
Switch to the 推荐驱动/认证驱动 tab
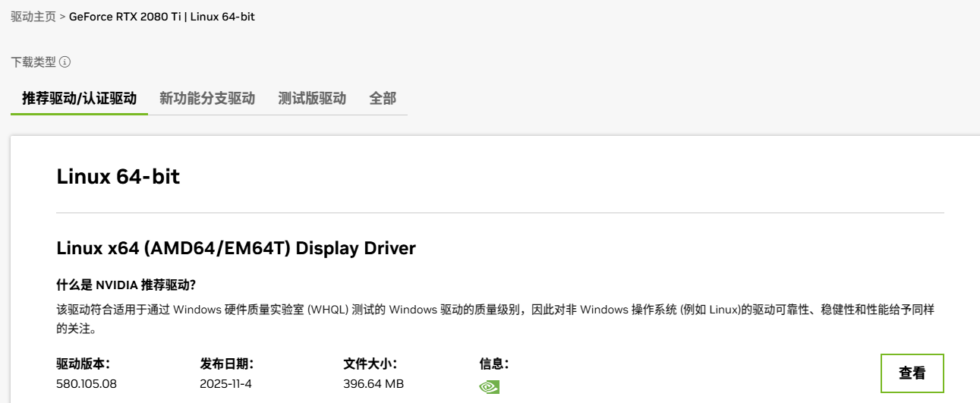coord(80,99)
